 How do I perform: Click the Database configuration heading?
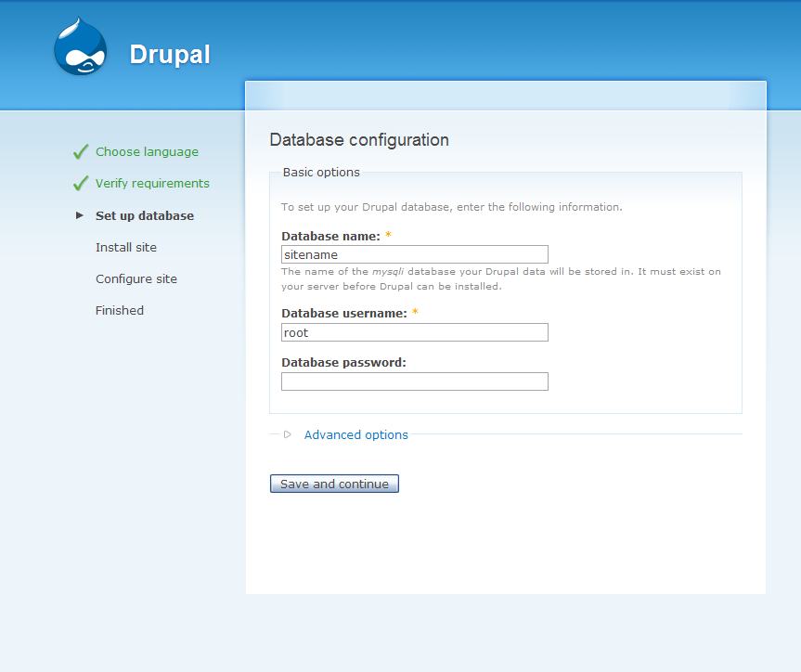click(x=359, y=139)
